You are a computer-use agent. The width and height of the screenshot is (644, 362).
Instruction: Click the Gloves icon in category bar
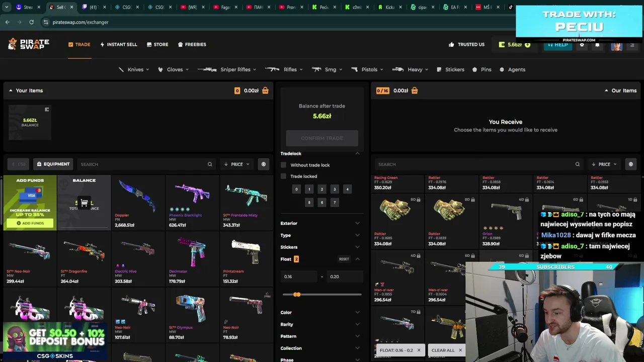click(160, 69)
